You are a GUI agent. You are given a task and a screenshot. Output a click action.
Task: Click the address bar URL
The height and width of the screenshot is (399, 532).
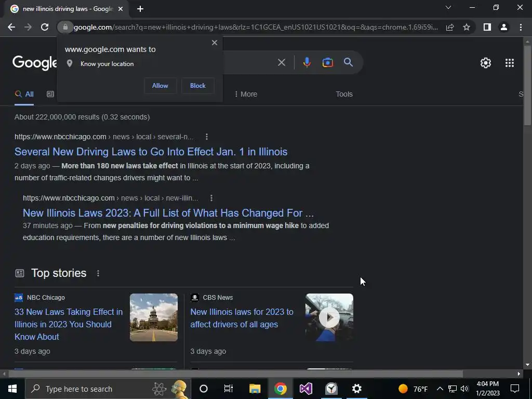coord(256,27)
